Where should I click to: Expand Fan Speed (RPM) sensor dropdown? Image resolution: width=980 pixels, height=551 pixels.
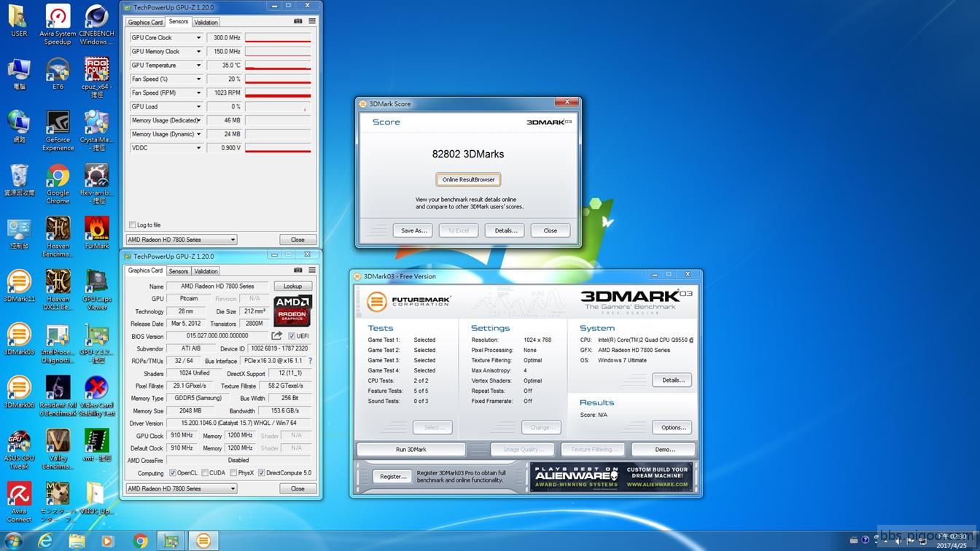pyautogui.click(x=198, y=93)
